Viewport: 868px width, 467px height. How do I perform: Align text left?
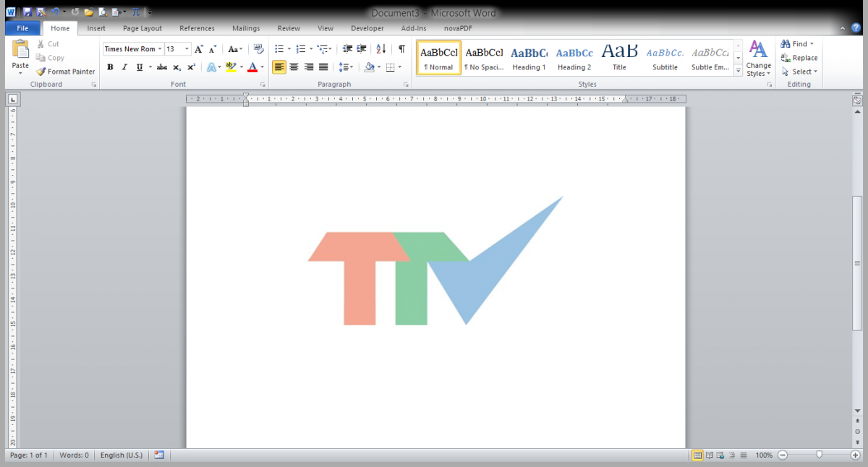tap(279, 67)
